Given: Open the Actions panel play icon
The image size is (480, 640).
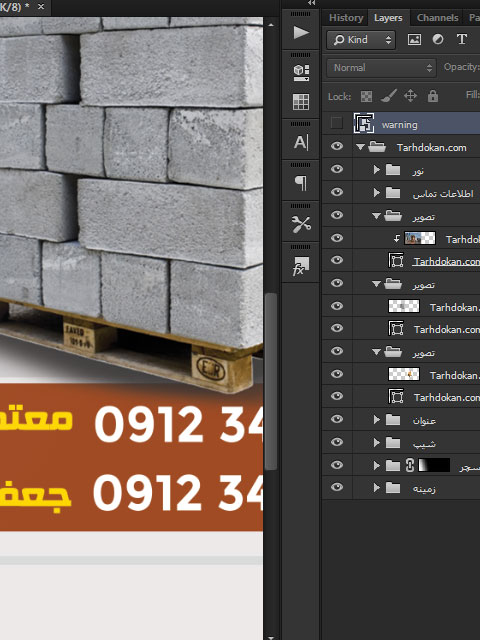Looking at the screenshot, I should tap(301, 32).
